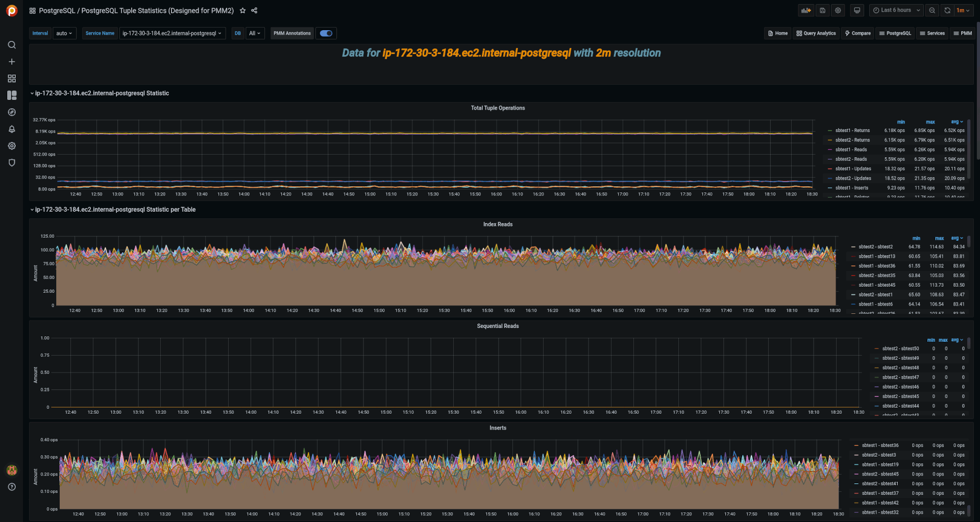Screen dimensions: 980x522
Task: Sort Index Reads legend by max column
Action: [939, 238]
